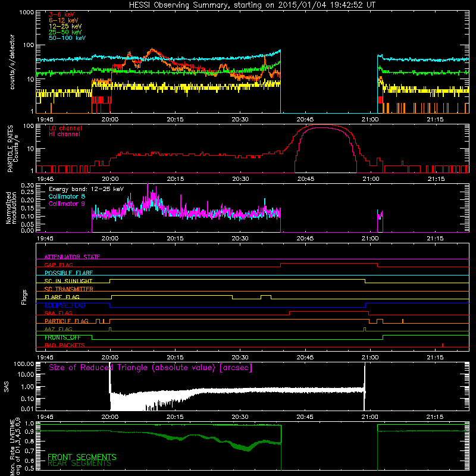Select the 3-6 keV legend label

click(62, 14)
